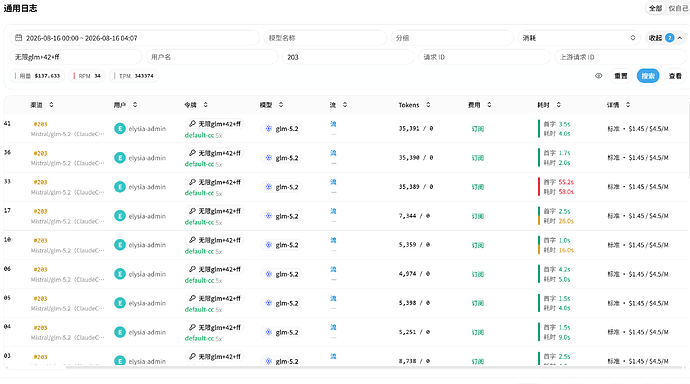Click the 耗时 16.0s latency value
This screenshot has width=690, height=384.
tap(566, 250)
